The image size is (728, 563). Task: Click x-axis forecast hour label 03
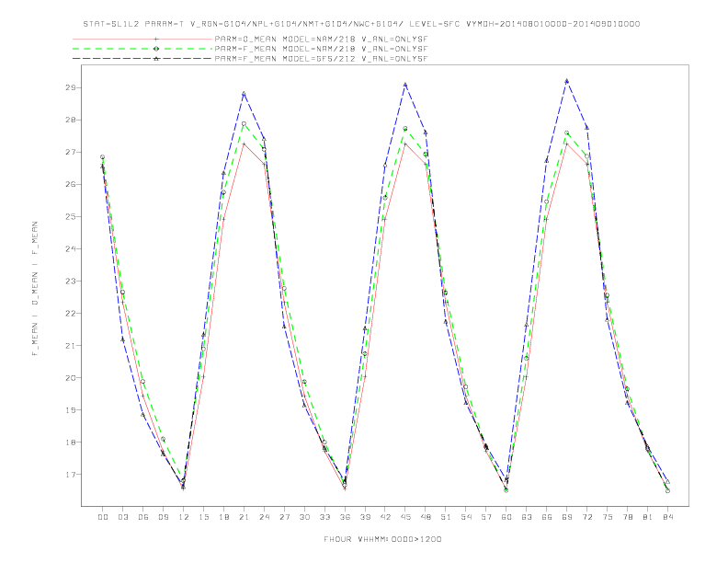point(122,517)
